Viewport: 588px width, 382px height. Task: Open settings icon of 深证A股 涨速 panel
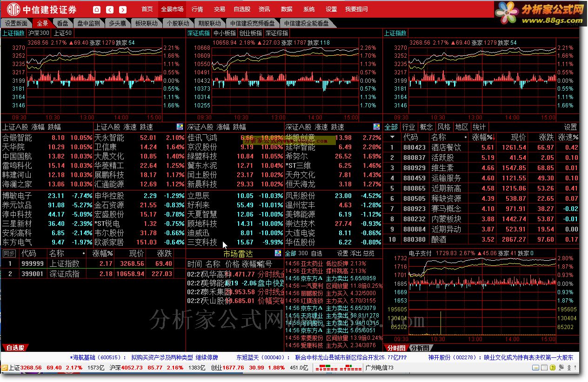point(377,126)
